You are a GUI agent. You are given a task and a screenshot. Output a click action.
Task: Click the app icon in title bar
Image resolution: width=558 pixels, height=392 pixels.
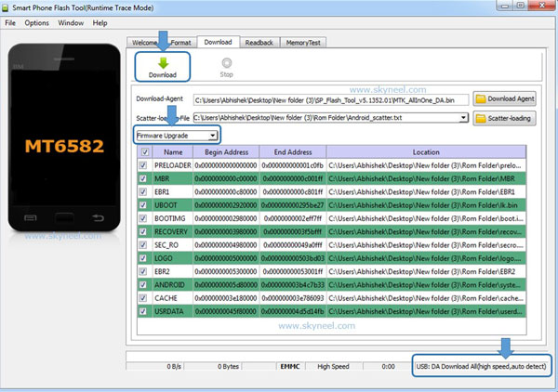pos(6,7)
